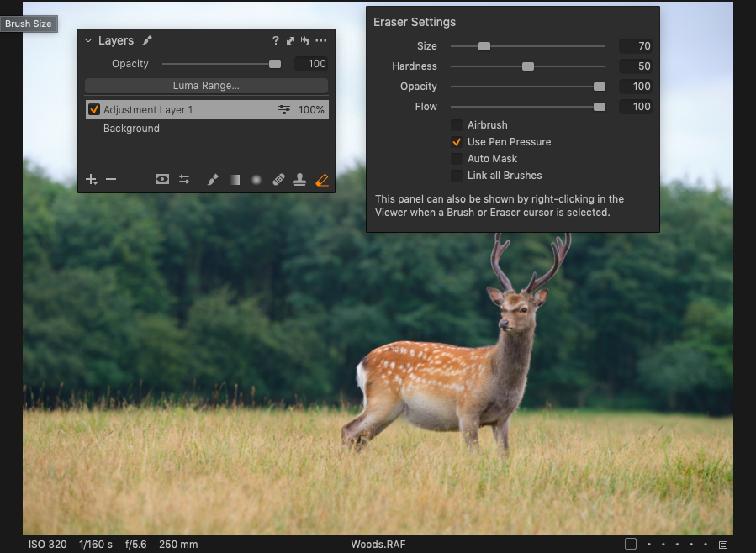Adjust the Eraser Size slider
Viewport: 756px width, 553px height.
pyautogui.click(x=484, y=46)
